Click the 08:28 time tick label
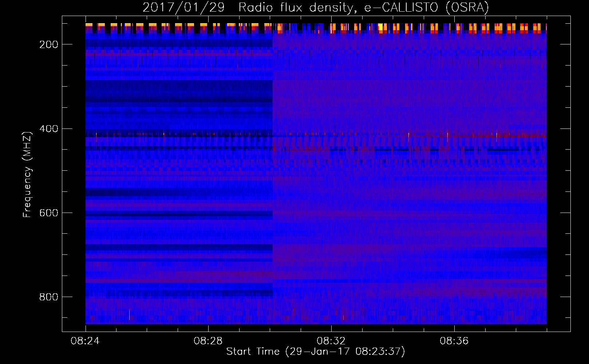The image size is (589, 364). coord(208,341)
